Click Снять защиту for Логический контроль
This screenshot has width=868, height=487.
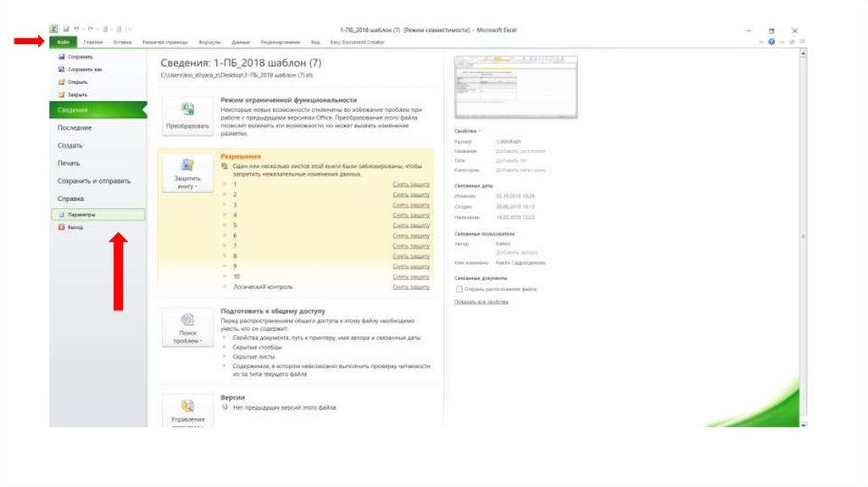click(x=411, y=287)
